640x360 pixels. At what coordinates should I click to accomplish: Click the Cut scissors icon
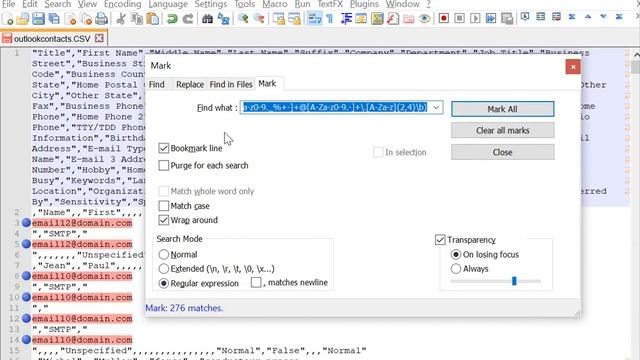pos(121,19)
